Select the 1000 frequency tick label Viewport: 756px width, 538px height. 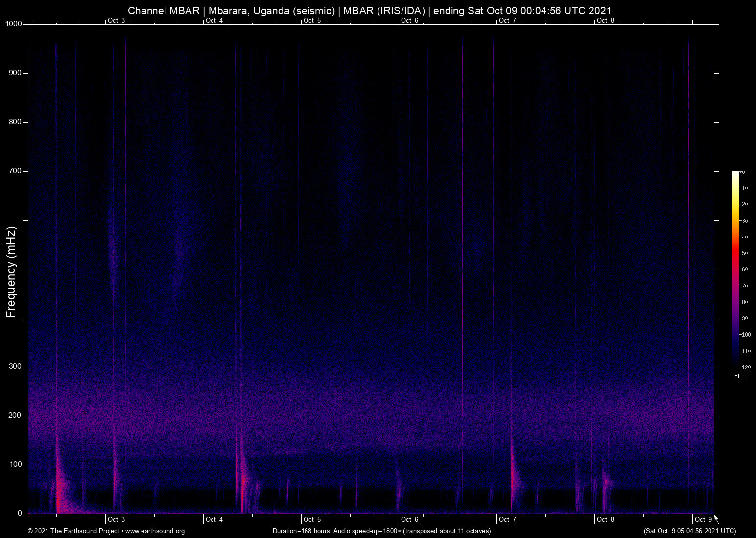click(14, 24)
